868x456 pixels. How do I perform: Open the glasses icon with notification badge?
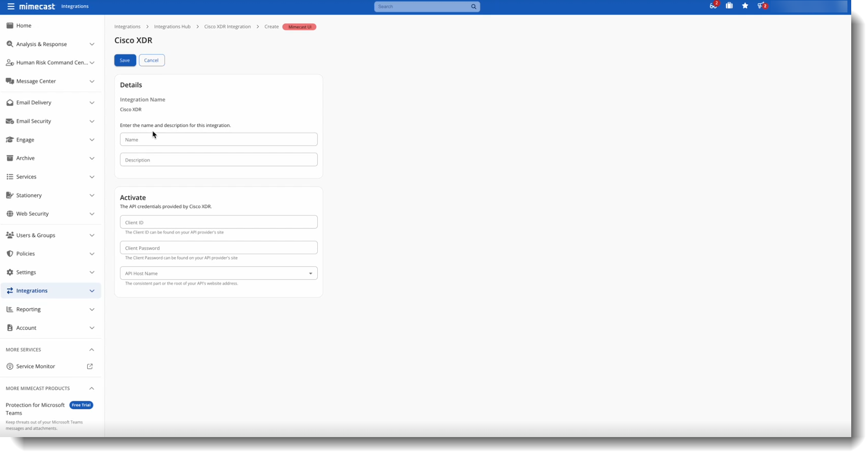click(x=713, y=6)
